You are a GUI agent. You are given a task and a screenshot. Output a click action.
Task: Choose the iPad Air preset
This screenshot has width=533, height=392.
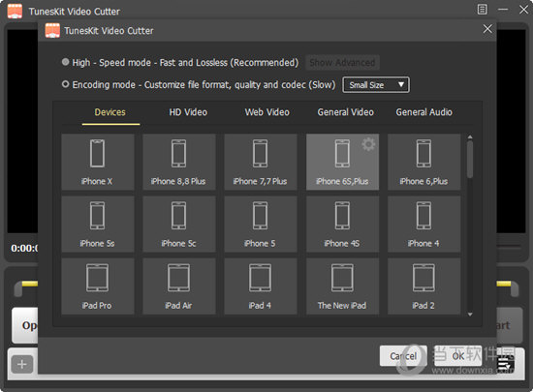(179, 286)
